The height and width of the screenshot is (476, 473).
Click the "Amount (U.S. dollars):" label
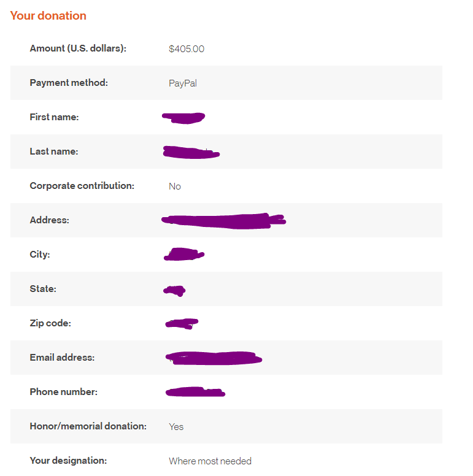click(x=78, y=48)
